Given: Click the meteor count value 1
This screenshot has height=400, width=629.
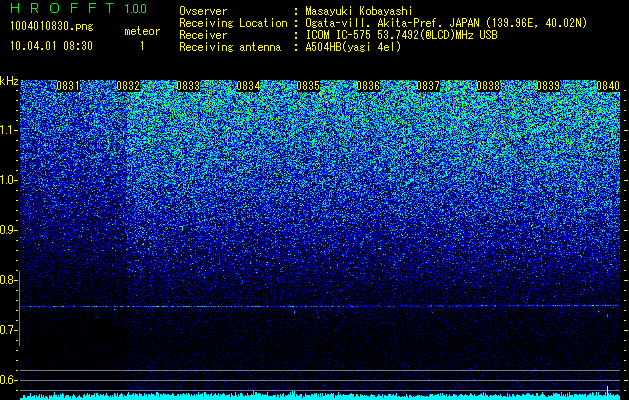Looking at the screenshot, I should click(x=142, y=46).
